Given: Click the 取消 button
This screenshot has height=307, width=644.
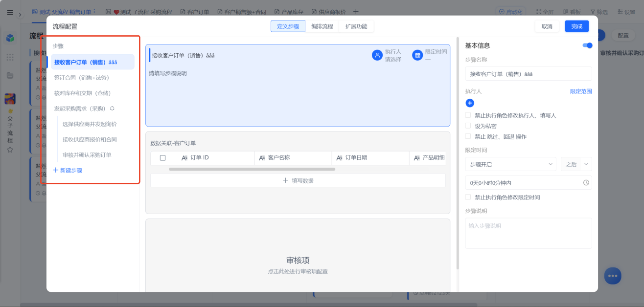Looking at the screenshot, I should tap(547, 26).
